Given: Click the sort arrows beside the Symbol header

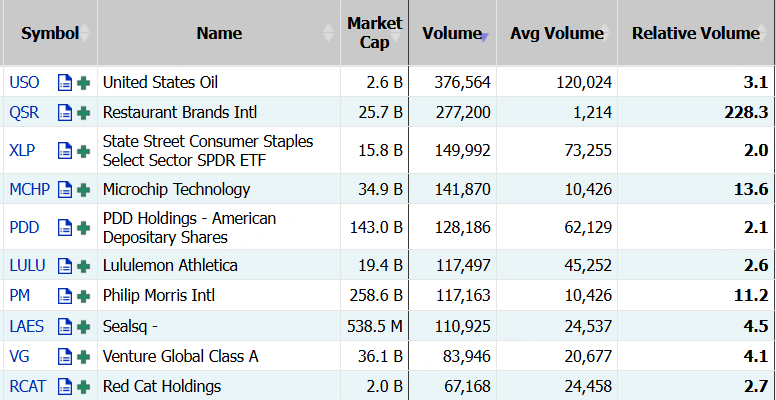Looking at the screenshot, I should 86,33.
